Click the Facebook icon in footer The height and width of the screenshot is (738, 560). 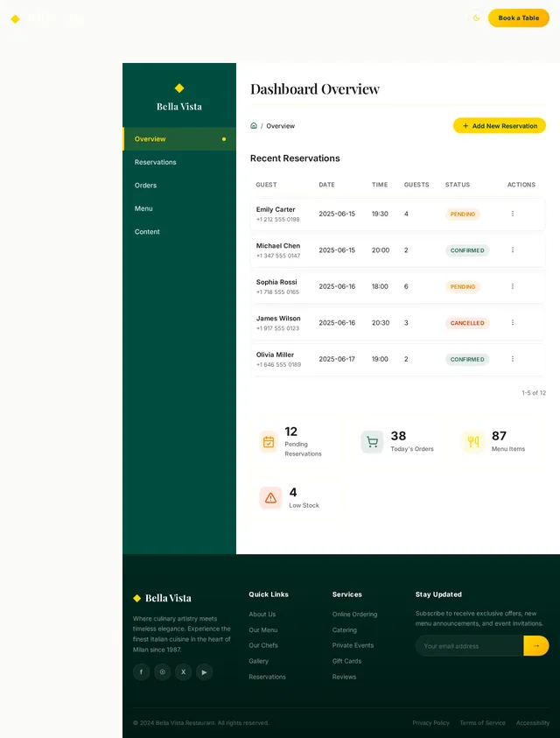141,671
